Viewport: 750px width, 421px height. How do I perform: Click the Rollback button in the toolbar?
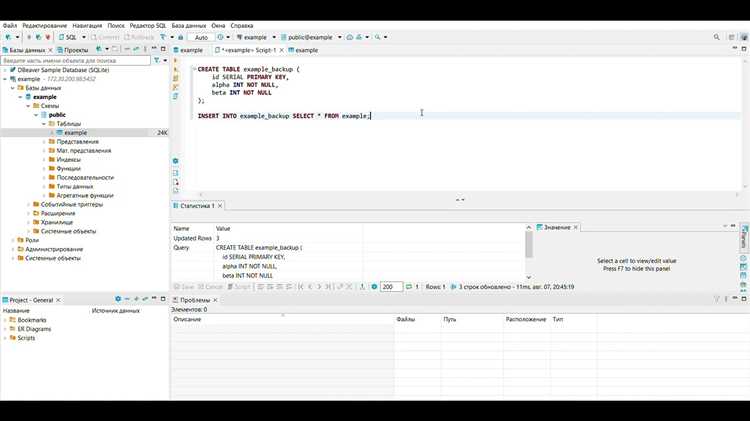139,37
